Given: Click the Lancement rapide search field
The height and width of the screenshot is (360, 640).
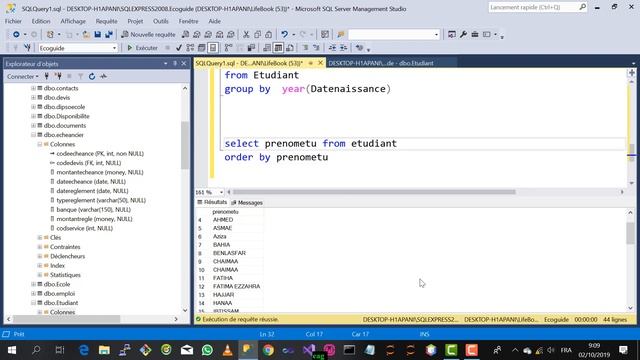Looking at the screenshot, I should 538,7.
